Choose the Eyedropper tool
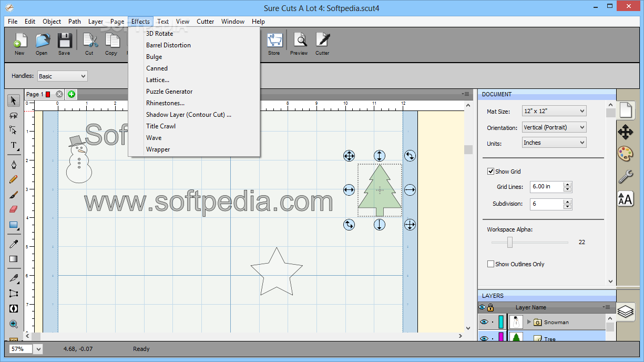 pyautogui.click(x=14, y=244)
